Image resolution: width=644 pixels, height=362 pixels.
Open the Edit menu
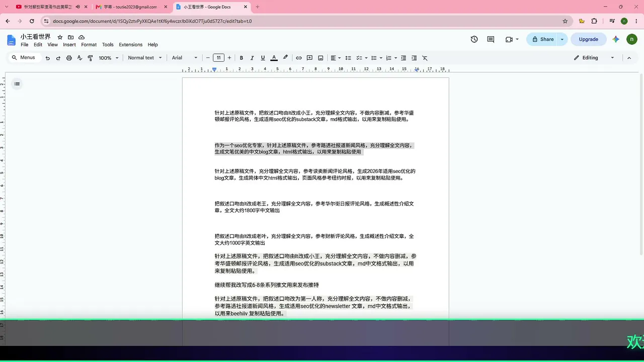click(x=38, y=45)
